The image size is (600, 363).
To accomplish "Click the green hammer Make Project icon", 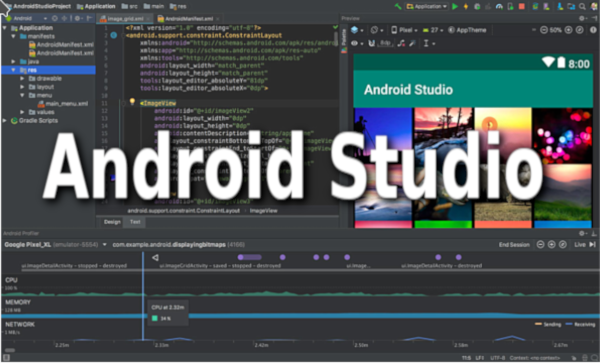I will 398,7.
